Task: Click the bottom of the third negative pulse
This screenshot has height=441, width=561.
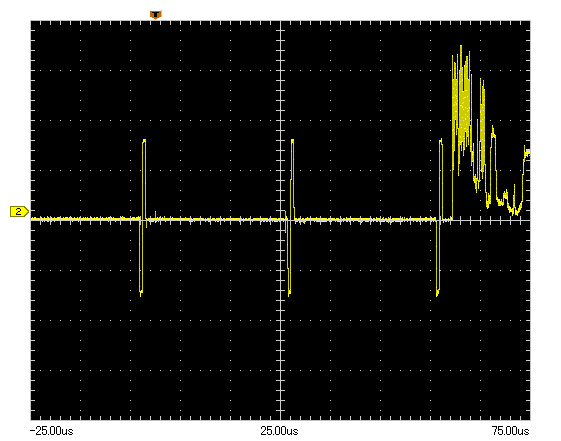Action: coord(437,293)
